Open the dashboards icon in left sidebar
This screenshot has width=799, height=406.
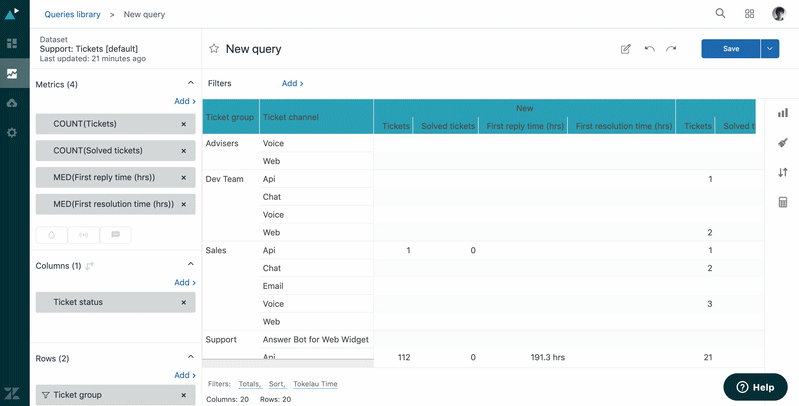click(x=12, y=44)
